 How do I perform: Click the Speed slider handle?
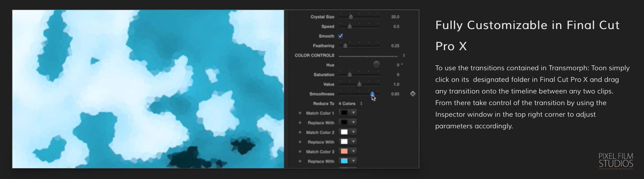[x=350, y=26]
